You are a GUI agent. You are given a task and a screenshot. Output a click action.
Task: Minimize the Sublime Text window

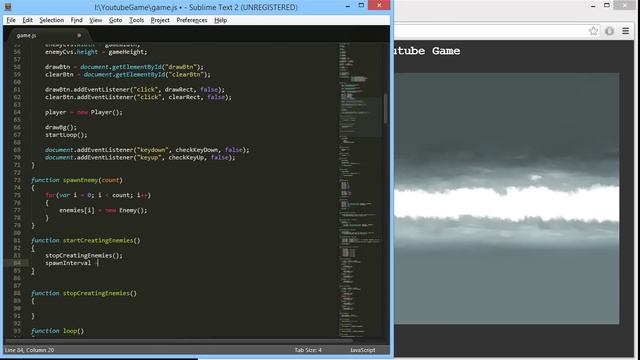coord(348,6)
